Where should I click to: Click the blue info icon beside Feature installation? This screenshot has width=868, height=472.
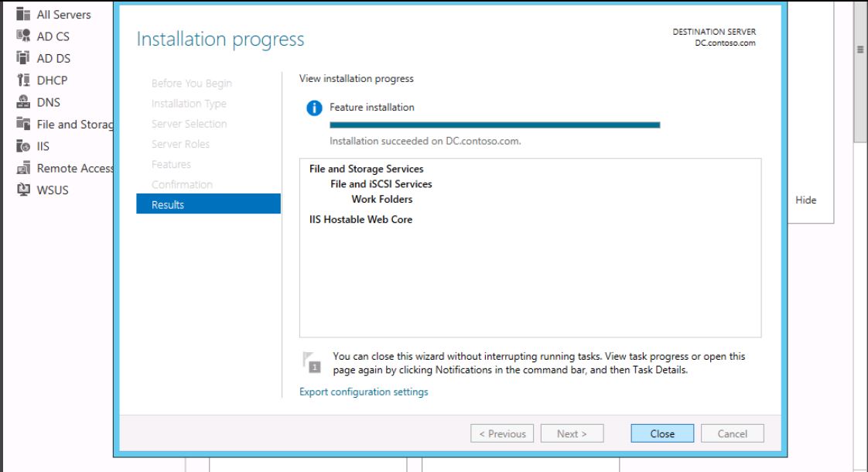pyautogui.click(x=314, y=108)
